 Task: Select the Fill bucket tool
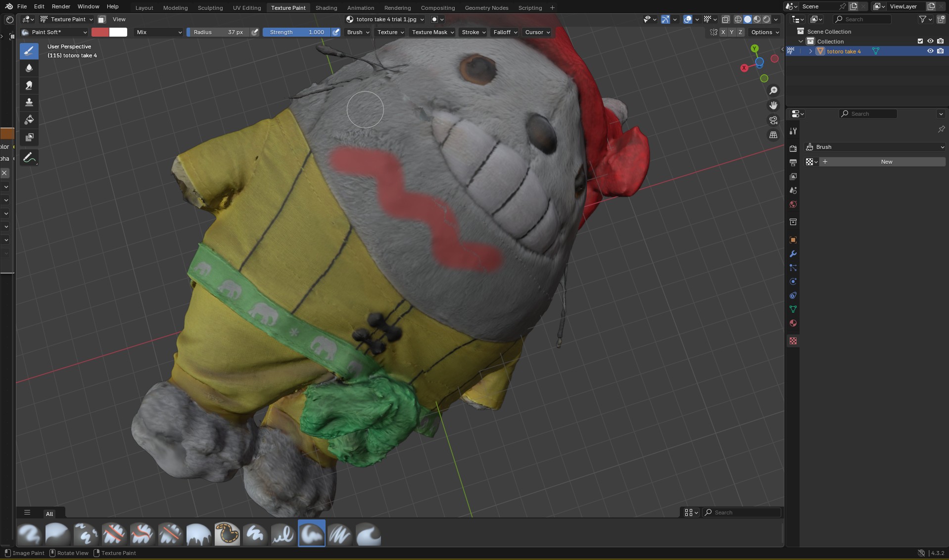click(29, 120)
